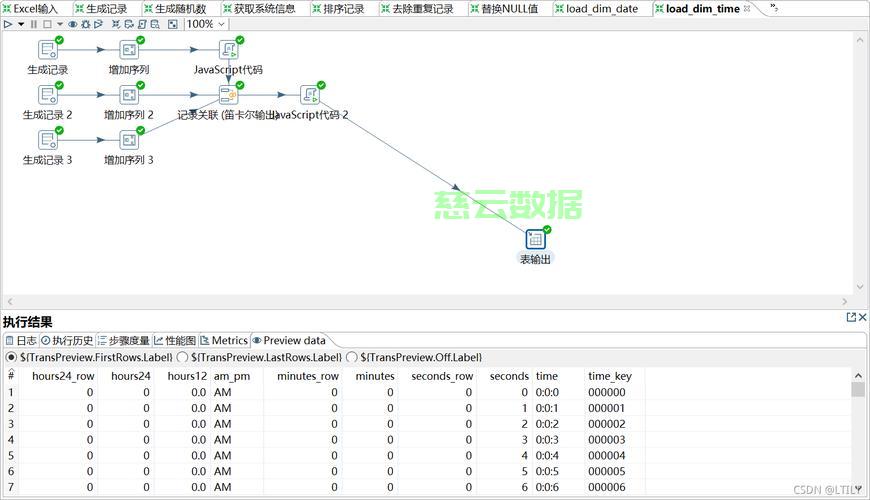The image size is (870, 500).
Task: Open the 日志 tab in results
Action: pyautogui.click(x=21, y=340)
